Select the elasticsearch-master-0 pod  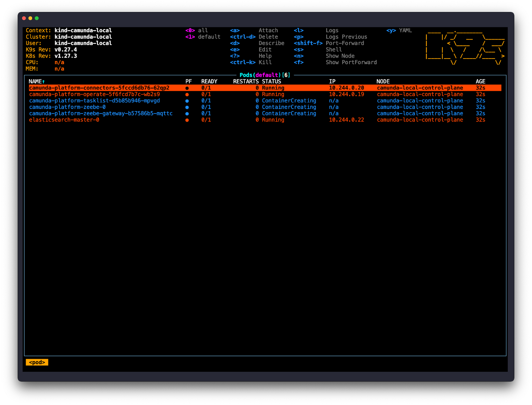(64, 120)
